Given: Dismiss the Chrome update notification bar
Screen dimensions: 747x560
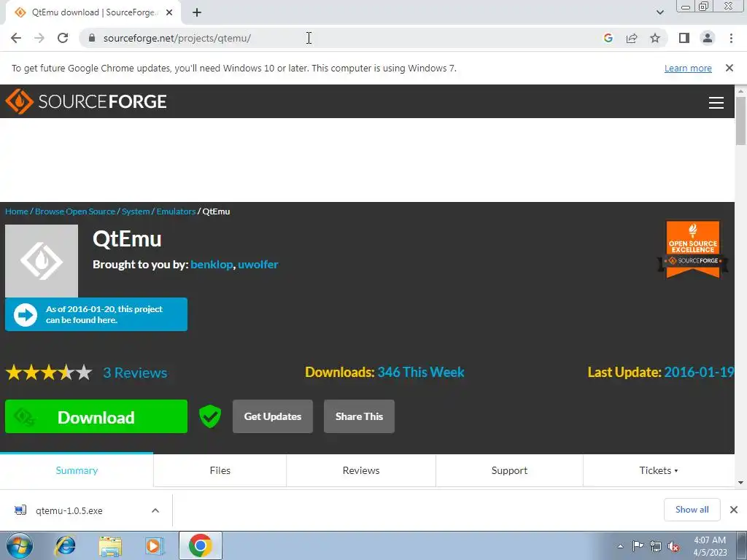Looking at the screenshot, I should [x=729, y=68].
